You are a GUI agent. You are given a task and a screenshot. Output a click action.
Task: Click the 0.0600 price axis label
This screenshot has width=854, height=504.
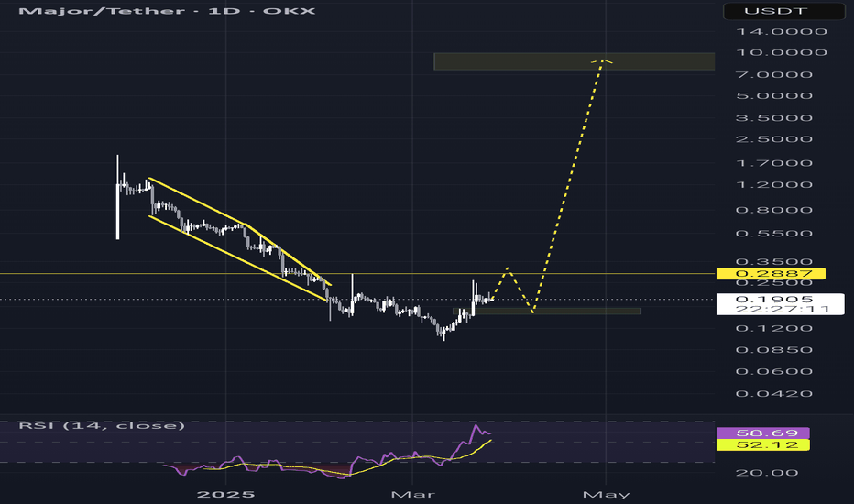(x=774, y=372)
